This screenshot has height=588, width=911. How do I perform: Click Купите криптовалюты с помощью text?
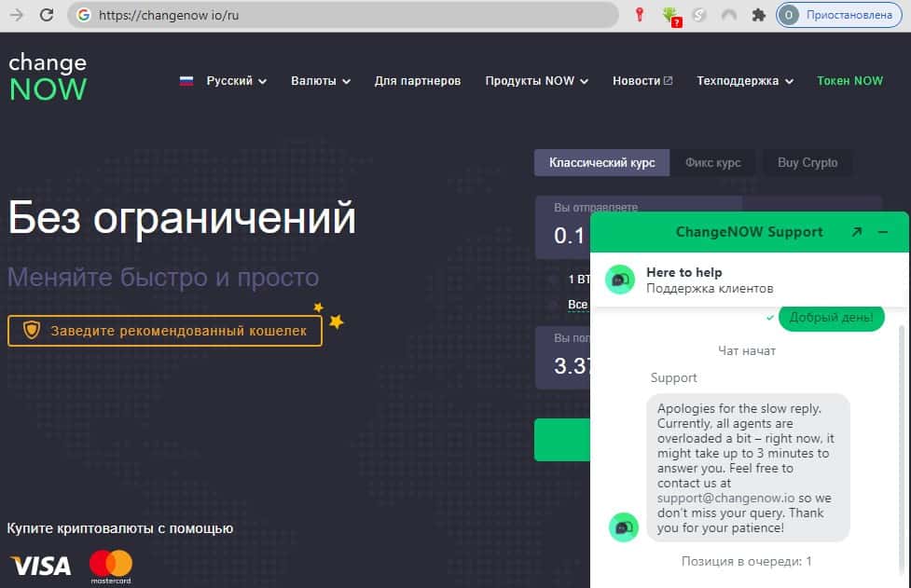click(x=120, y=528)
